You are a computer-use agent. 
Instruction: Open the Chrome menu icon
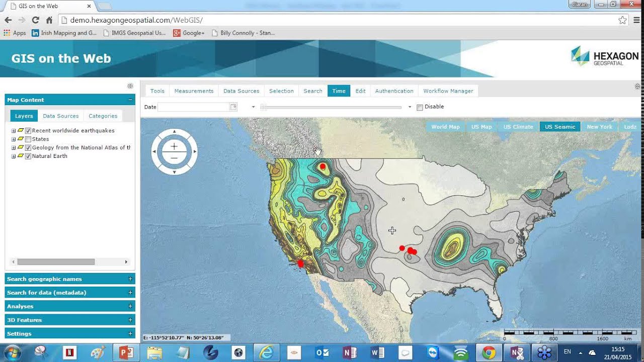click(636, 20)
